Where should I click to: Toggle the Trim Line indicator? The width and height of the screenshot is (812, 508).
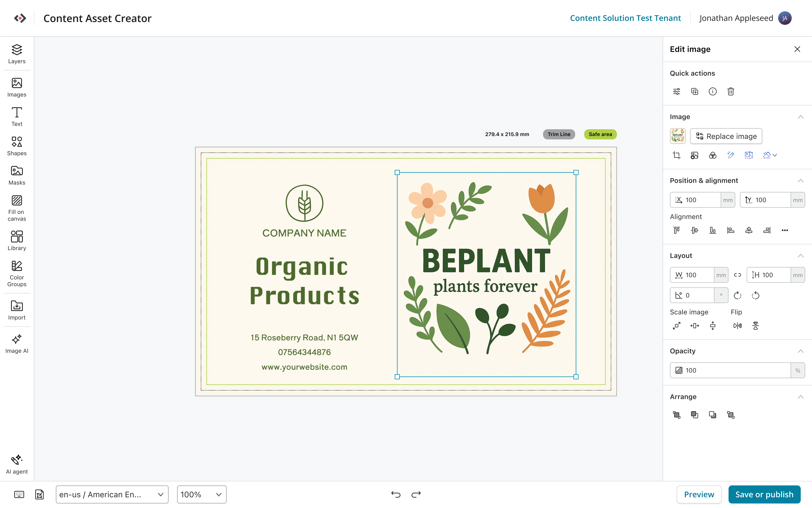coord(559,134)
